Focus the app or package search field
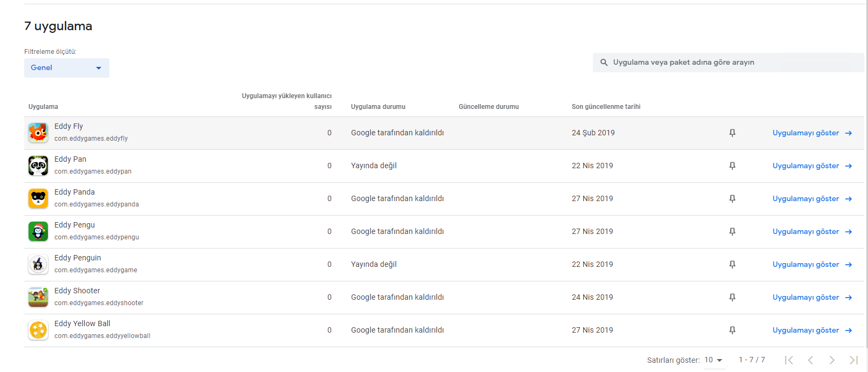868x372 pixels. tap(729, 63)
